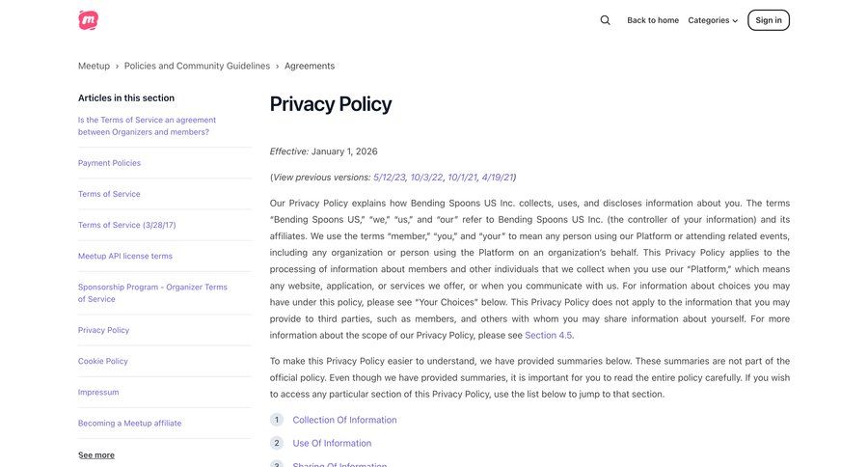Open Meetup breadcrumb link
Screen dimensions: 868x467
pyautogui.click(x=95, y=66)
